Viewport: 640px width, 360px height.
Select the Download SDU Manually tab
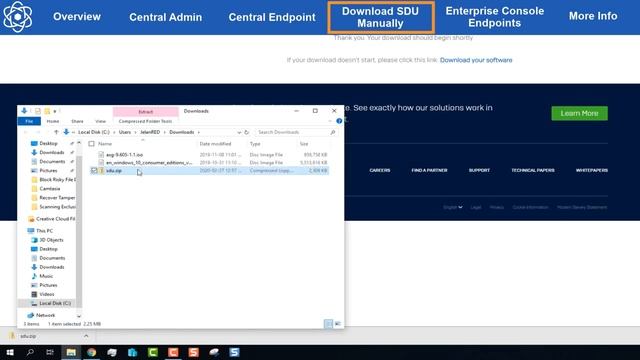pyautogui.click(x=380, y=17)
